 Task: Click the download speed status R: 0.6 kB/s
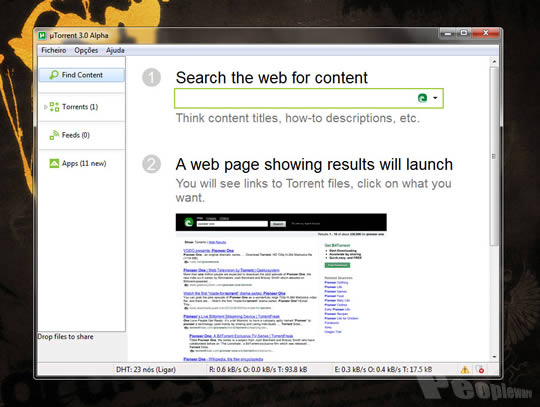click(x=258, y=369)
